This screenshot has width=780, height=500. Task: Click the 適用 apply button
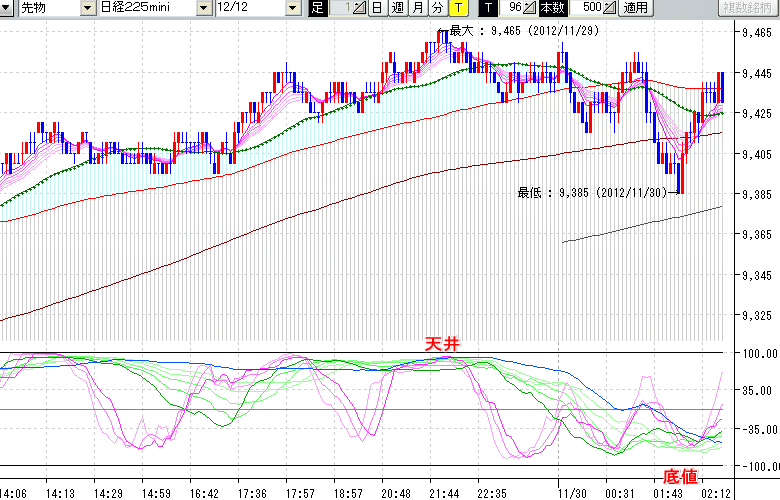coord(635,8)
